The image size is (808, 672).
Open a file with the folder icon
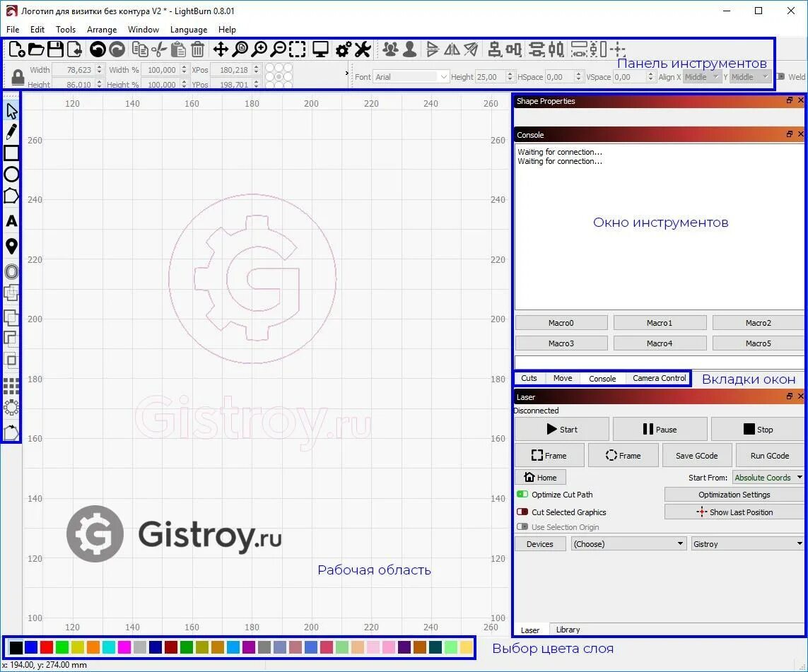pyautogui.click(x=36, y=49)
